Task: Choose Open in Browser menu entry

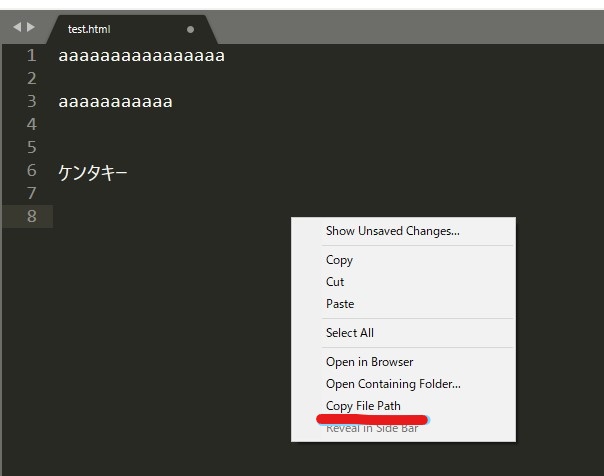Action: (x=403, y=362)
